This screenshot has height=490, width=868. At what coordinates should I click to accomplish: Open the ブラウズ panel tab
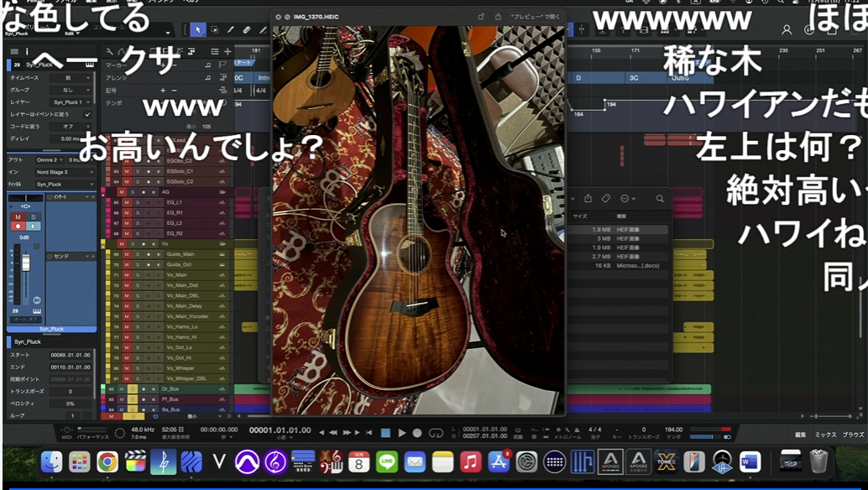click(853, 435)
